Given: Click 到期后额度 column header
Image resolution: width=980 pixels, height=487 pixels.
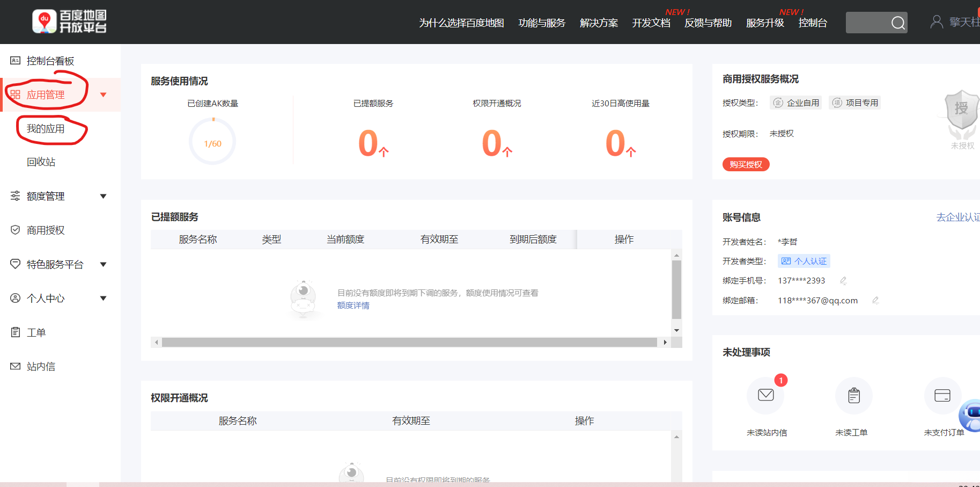Looking at the screenshot, I should tap(533, 239).
